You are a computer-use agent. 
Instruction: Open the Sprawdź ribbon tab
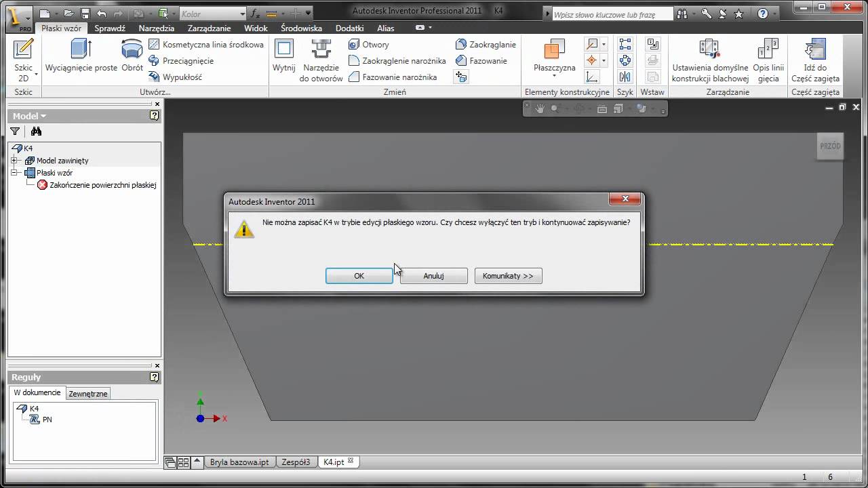click(110, 28)
